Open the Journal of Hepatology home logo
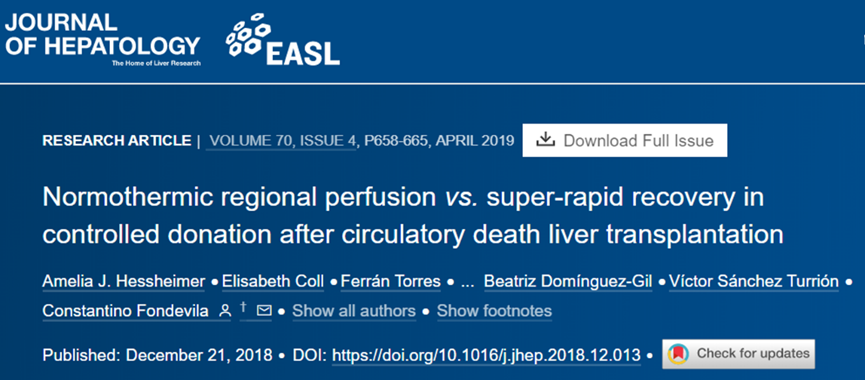Viewport: 865px width, 380px height. pos(103,39)
